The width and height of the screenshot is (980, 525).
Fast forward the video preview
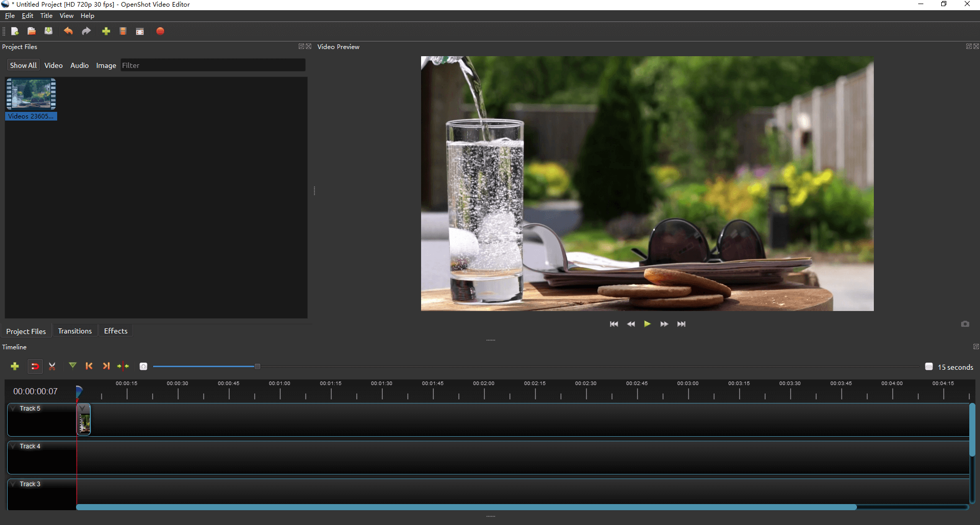point(664,324)
